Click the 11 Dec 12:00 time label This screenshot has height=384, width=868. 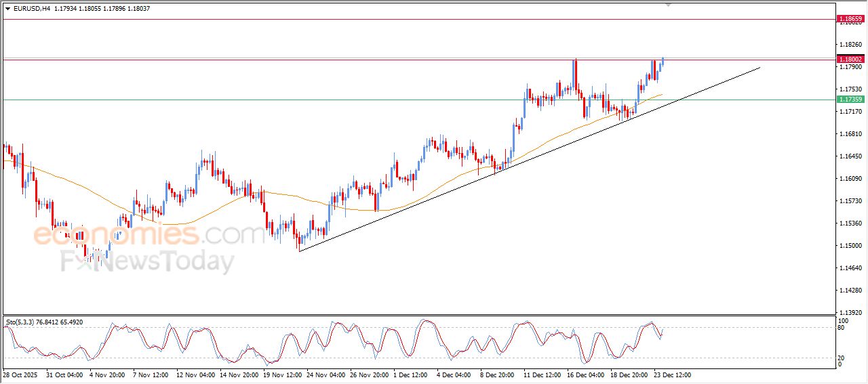point(540,375)
